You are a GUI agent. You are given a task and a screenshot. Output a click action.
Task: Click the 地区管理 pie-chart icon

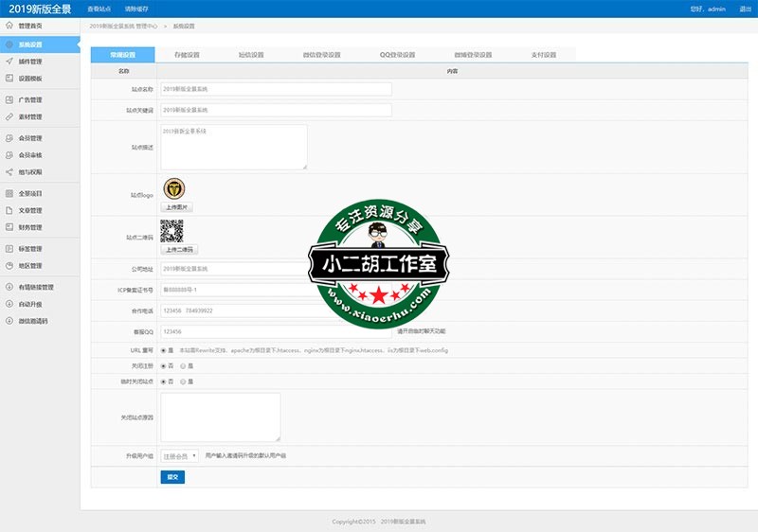click(x=9, y=266)
